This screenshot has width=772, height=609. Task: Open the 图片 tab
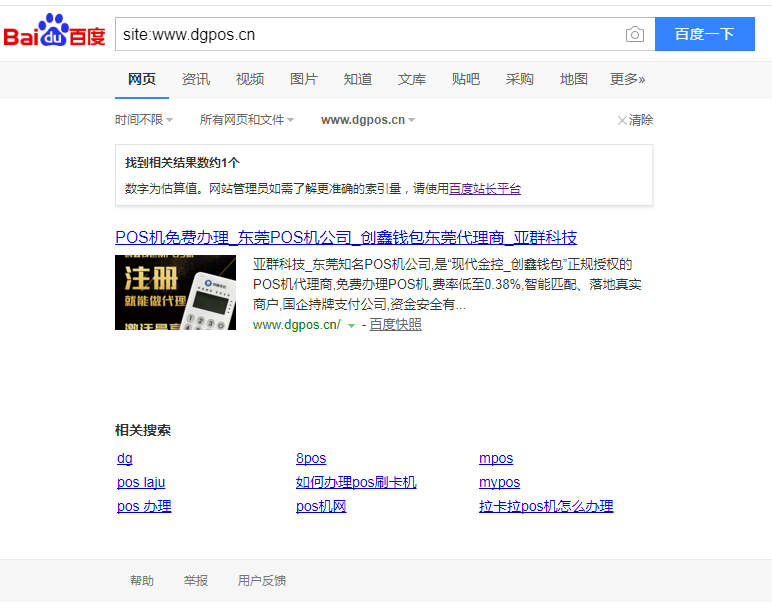pos(304,79)
